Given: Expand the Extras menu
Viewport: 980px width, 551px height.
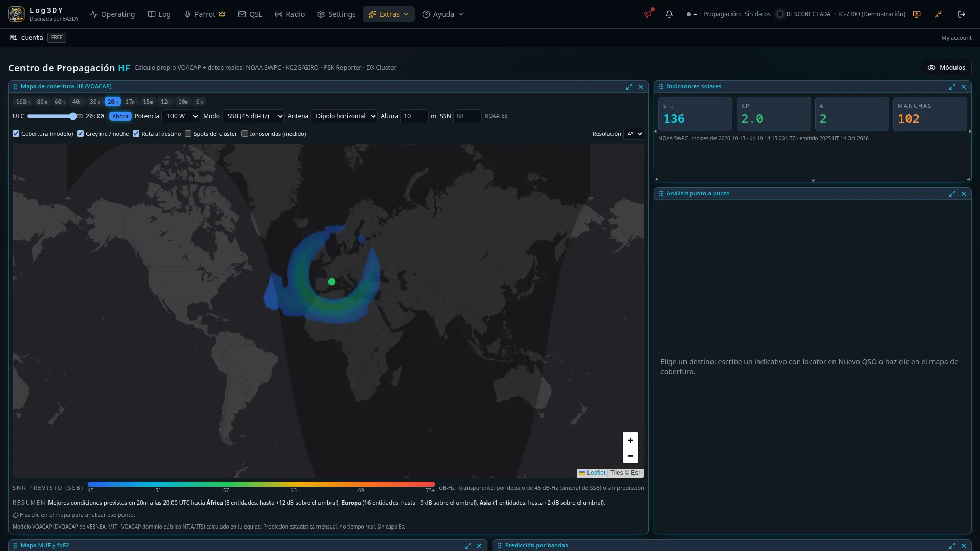Looking at the screenshot, I should pyautogui.click(x=389, y=14).
